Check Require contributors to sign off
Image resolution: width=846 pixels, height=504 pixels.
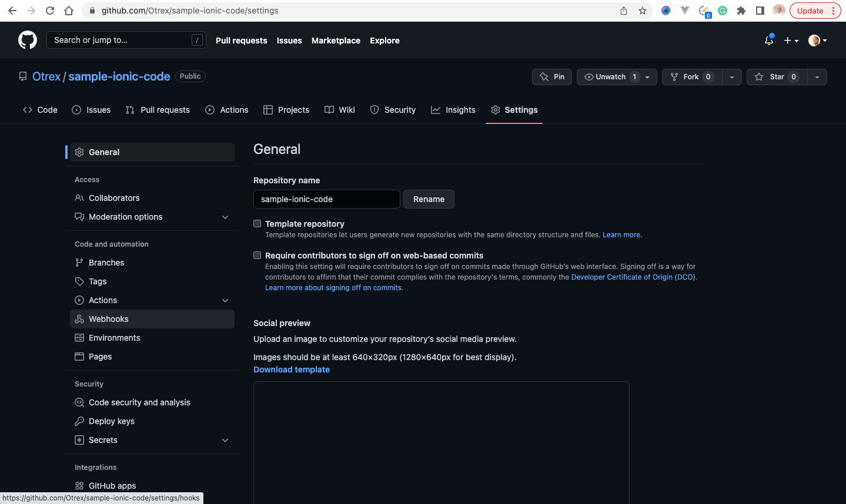[257, 255]
